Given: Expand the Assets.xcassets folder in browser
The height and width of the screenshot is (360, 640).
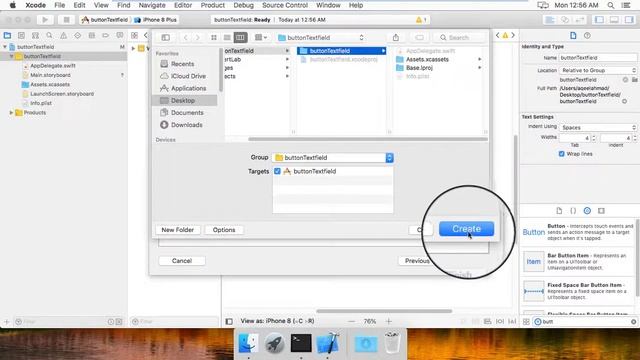Looking at the screenshot, I should [x=480, y=60].
